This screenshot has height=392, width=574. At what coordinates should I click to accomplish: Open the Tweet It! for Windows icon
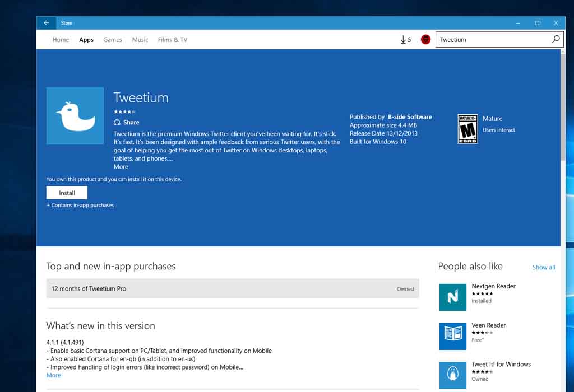point(452,375)
